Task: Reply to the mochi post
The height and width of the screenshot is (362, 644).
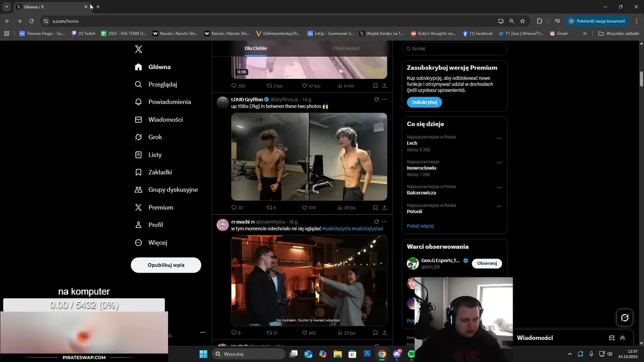Action: pyautogui.click(x=236, y=333)
